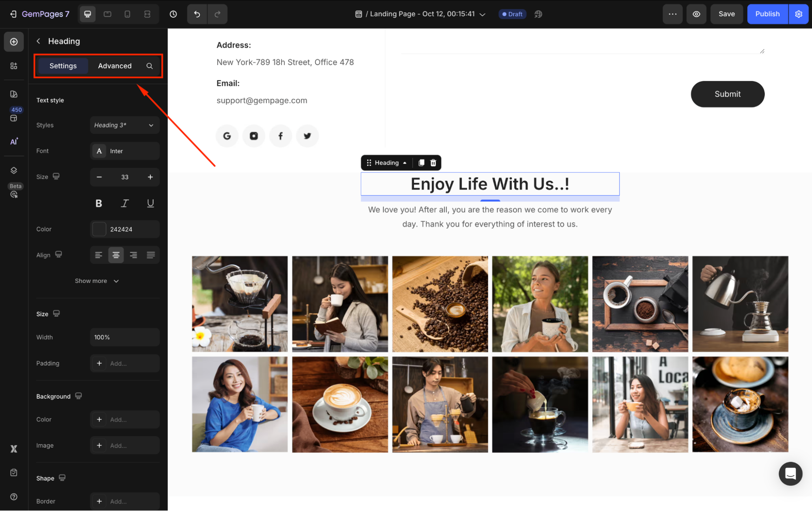
Task: Click the Save button
Action: pos(726,14)
